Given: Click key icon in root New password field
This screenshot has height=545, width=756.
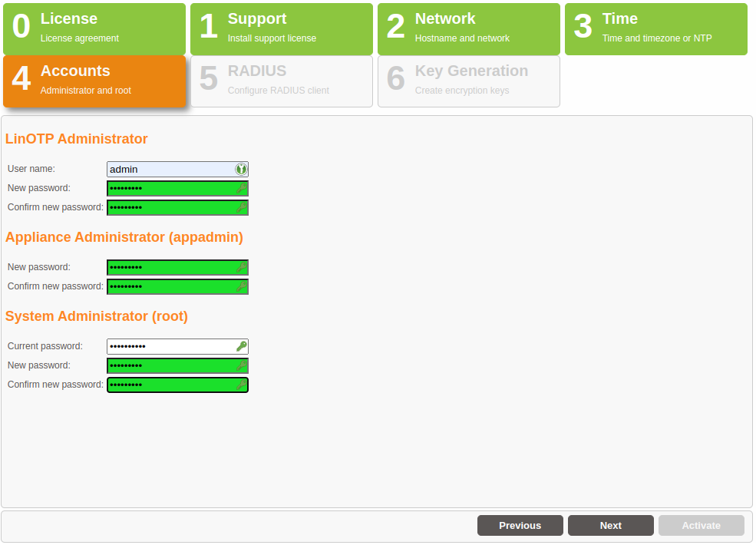Looking at the screenshot, I should click(241, 365).
